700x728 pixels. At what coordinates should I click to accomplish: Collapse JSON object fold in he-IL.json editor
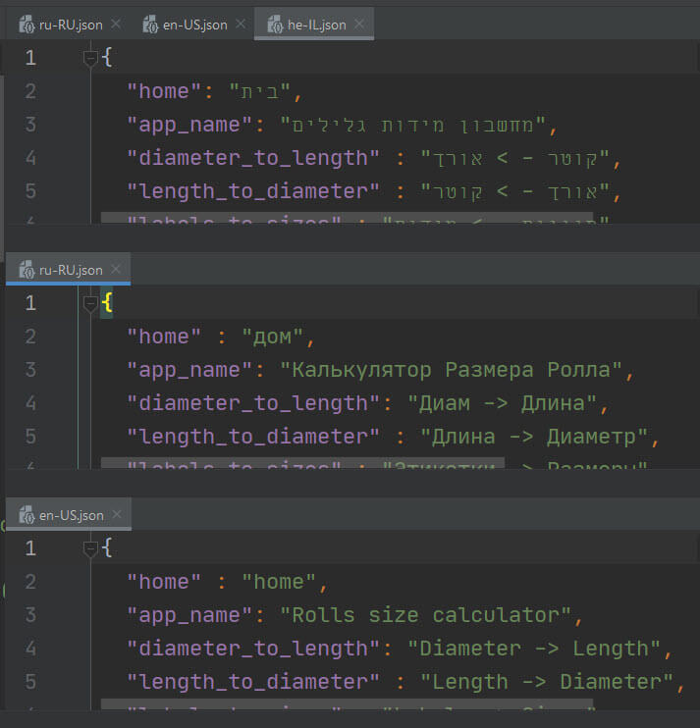[x=90, y=59]
